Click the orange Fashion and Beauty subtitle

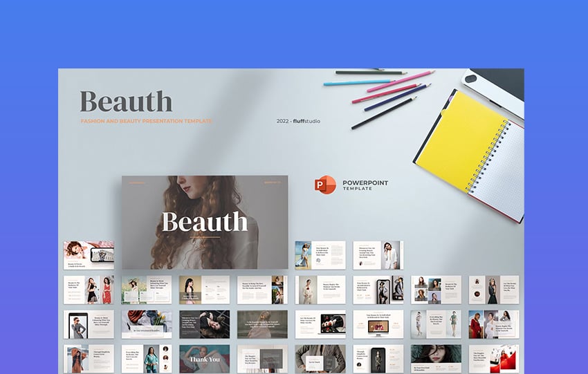pyautogui.click(x=146, y=121)
